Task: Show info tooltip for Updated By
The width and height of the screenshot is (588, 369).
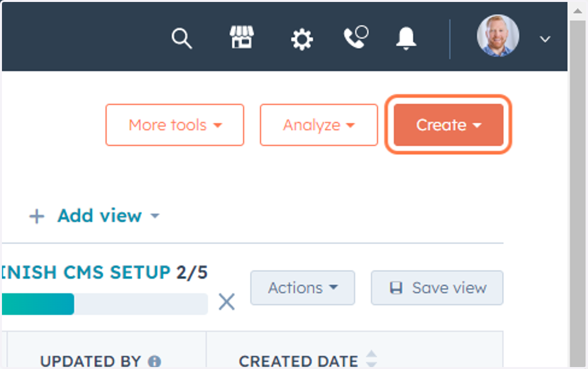Action: coord(154,362)
